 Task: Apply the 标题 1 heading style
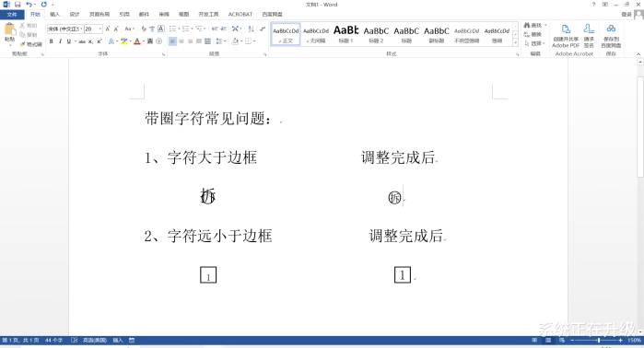pos(345,34)
